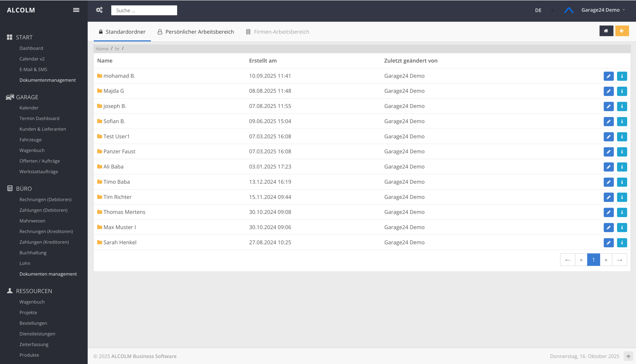
Task: Open the Ali Baba folder icon
Action: pos(100,167)
